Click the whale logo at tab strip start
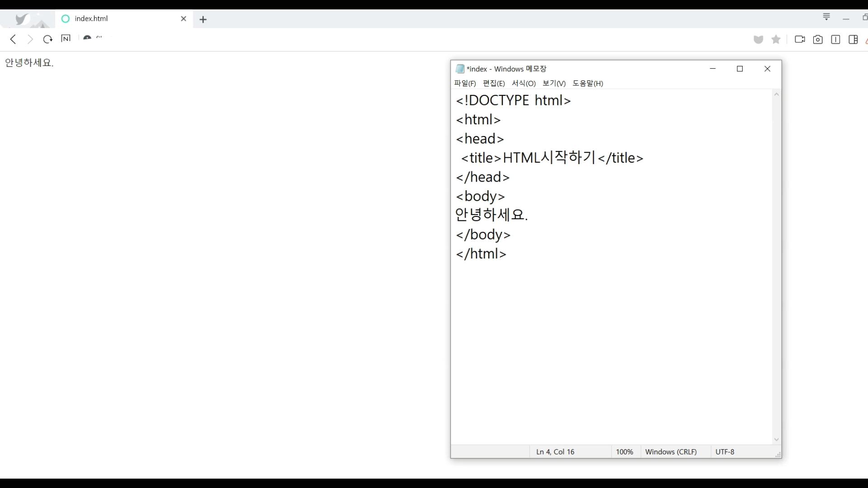 pos(21,19)
